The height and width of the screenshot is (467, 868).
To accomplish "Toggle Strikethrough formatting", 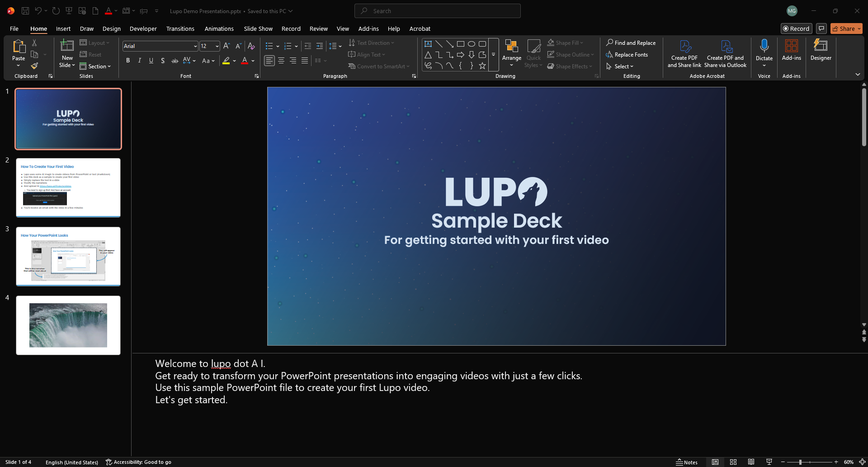I will pyautogui.click(x=175, y=60).
